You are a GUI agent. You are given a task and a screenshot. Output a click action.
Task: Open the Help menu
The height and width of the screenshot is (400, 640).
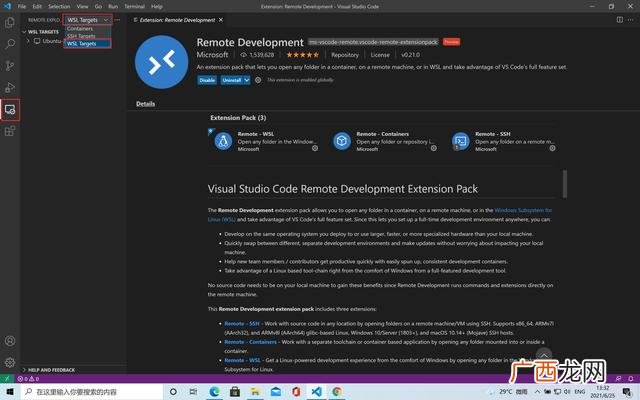tap(157, 7)
